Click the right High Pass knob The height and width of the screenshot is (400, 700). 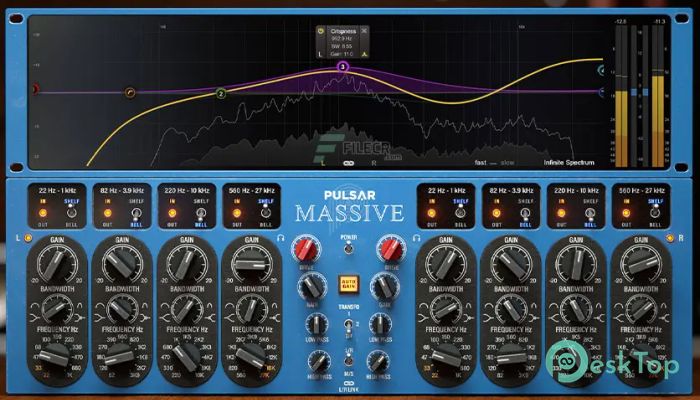click(378, 362)
